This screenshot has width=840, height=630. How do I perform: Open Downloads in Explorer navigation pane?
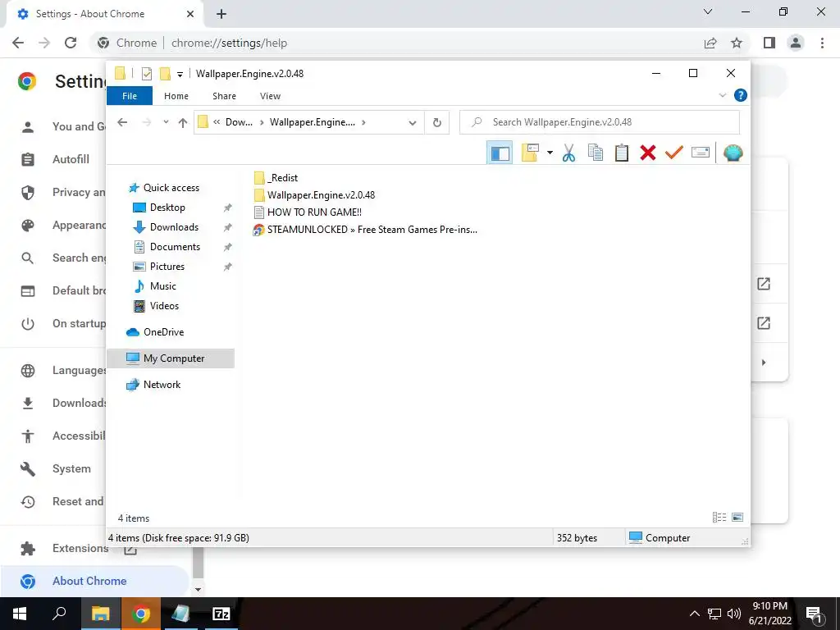(x=174, y=227)
